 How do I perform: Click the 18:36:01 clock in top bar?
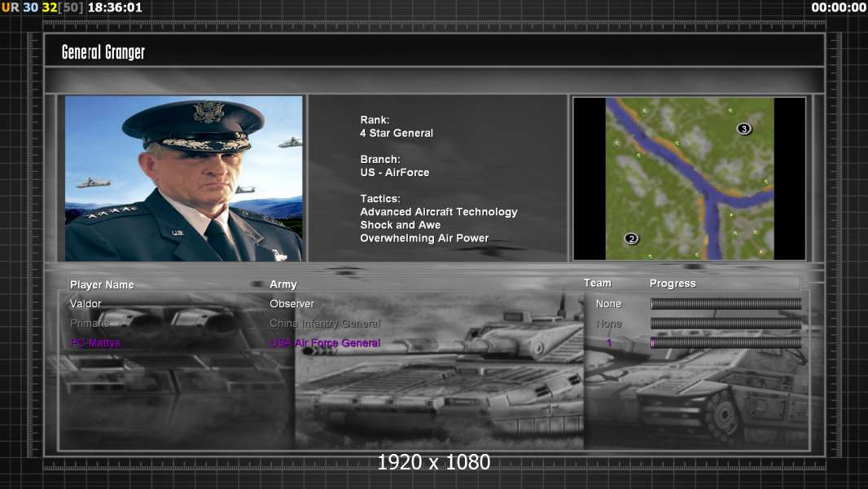tap(115, 8)
